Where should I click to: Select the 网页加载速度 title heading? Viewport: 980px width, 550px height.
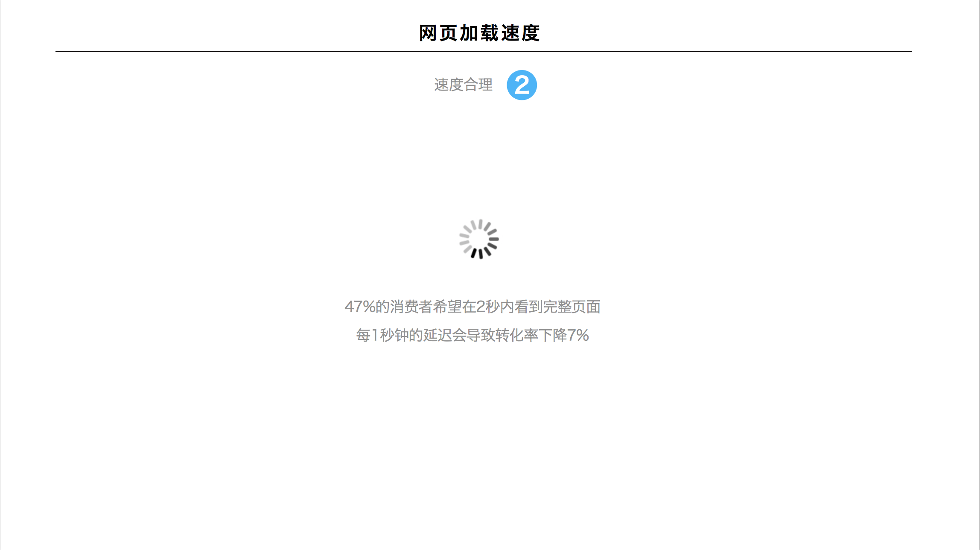point(479,33)
